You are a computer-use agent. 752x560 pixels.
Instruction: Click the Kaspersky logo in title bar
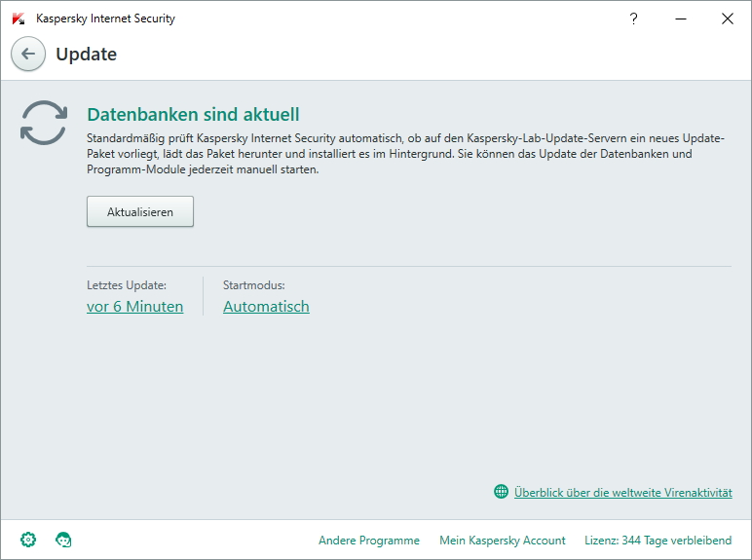[19, 19]
